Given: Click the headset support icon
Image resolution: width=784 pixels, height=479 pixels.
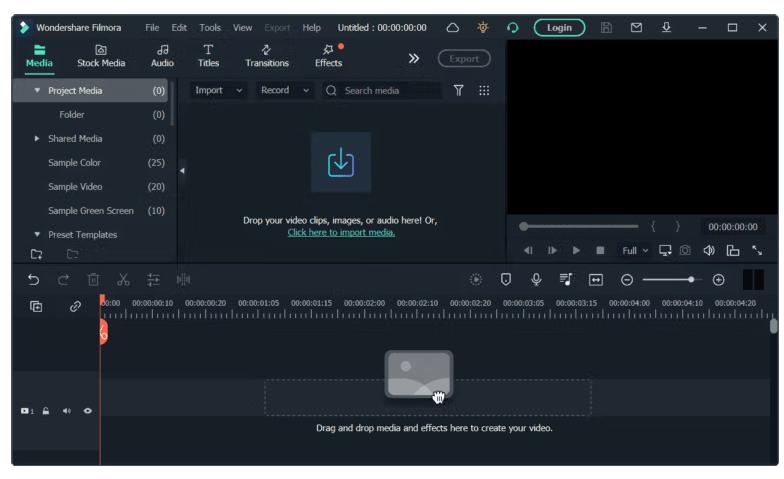Looking at the screenshot, I should (514, 27).
